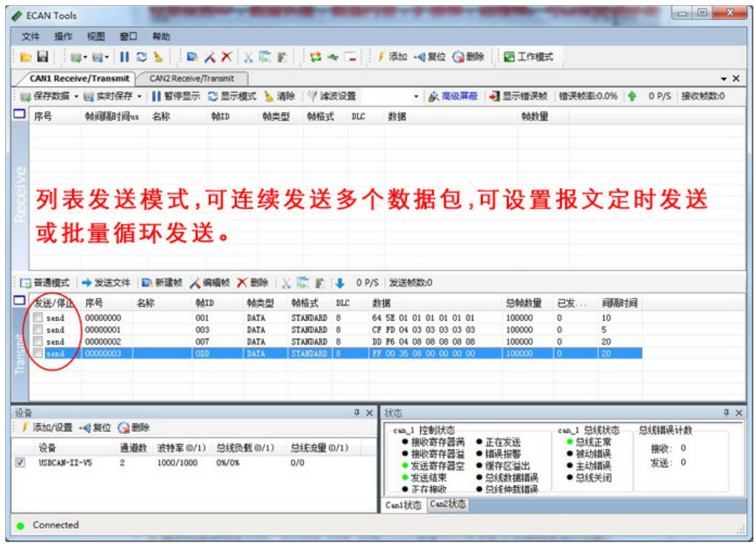Open the 帮助 menu
756x544 pixels.
161,37
